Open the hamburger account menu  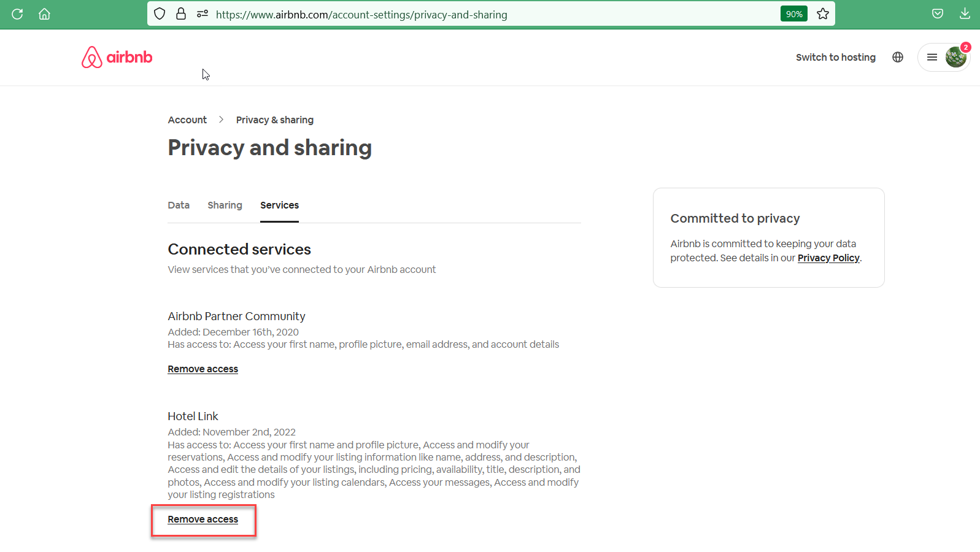932,57
